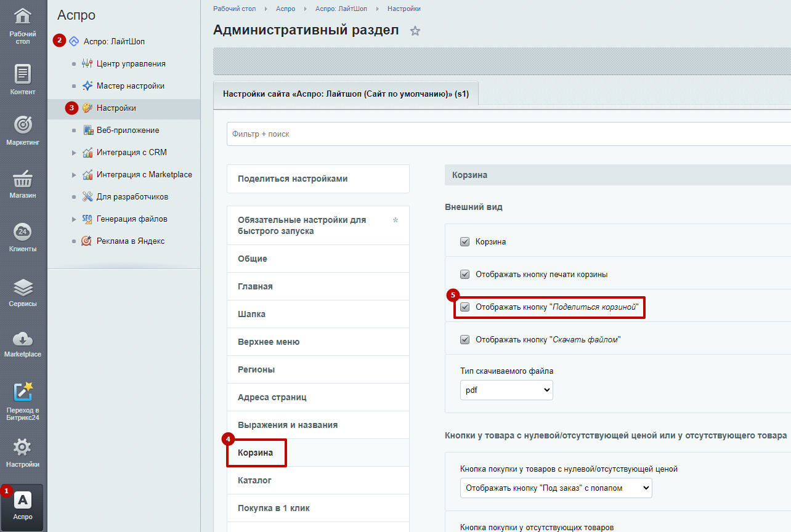
Task: Open the Адреса страниц settings section
Action: 318,397
